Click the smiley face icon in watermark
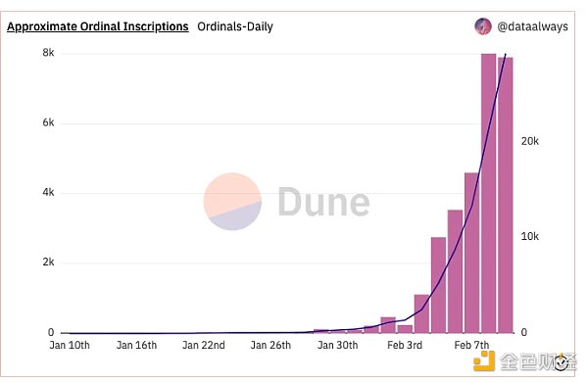 (x=561, y=362)
